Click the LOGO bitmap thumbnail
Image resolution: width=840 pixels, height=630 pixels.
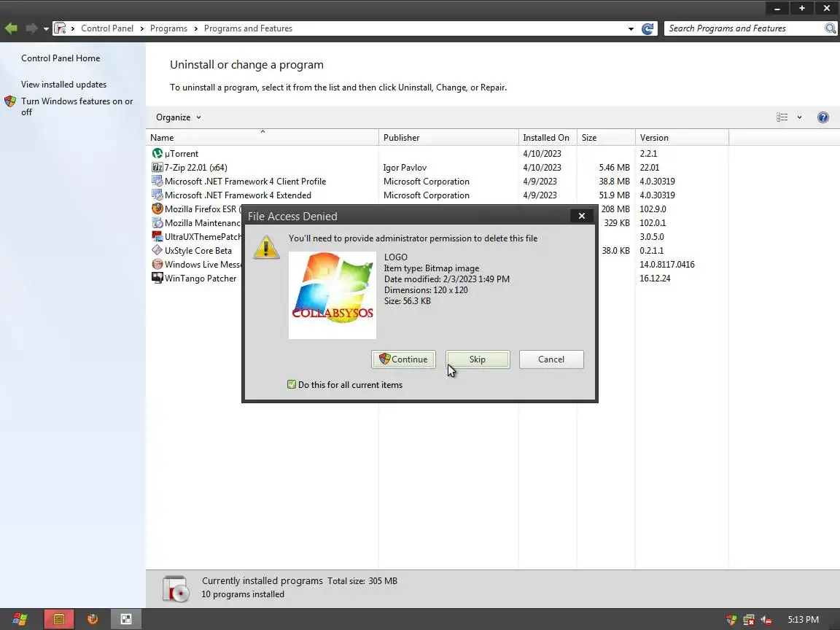click(x=332, y=295)
